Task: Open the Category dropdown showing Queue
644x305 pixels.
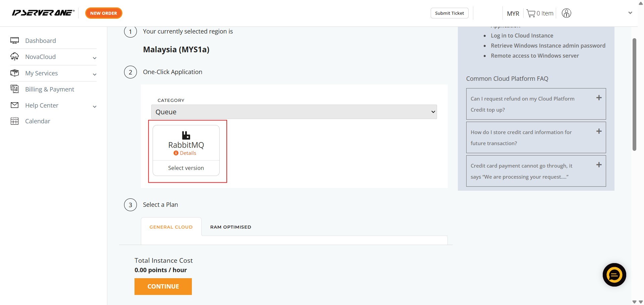Action: pyautogui.click(x=294, y=112)
